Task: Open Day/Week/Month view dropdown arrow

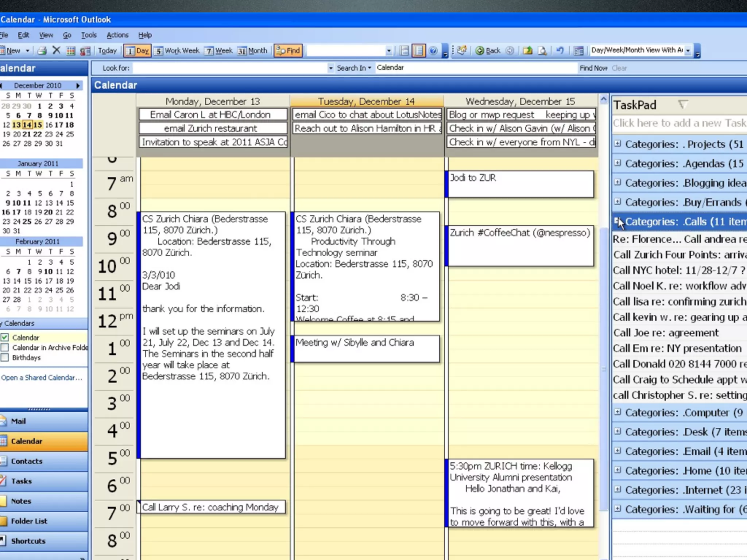Action: pos(688,51)
